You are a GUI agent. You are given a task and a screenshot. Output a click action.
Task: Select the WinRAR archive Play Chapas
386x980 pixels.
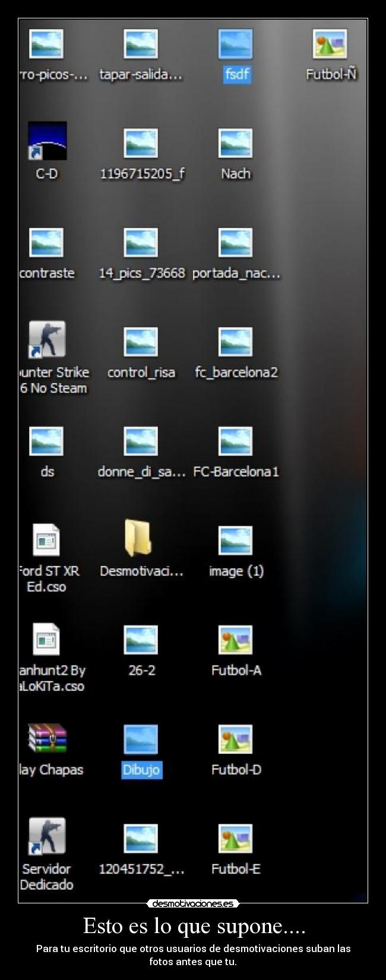[47, 738]
